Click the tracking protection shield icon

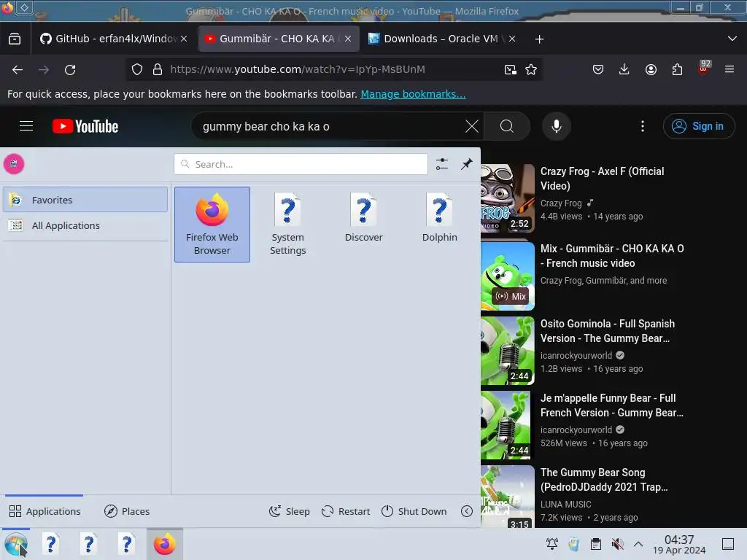tap(137, 69)
